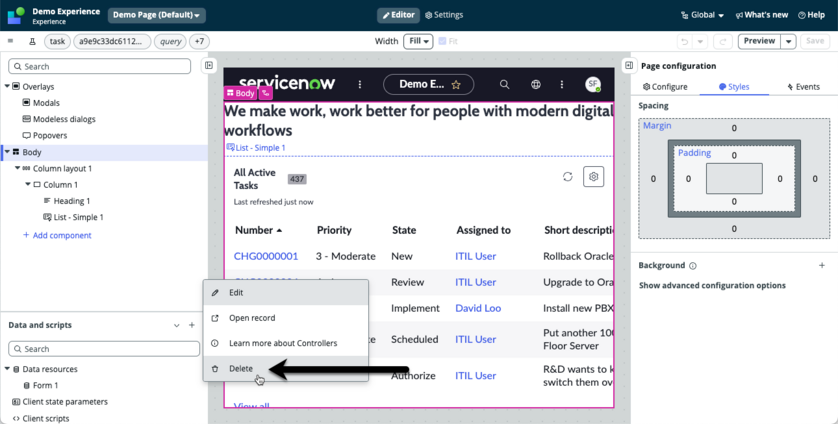This screenshot has height=424, width=838.
Task: Click the vertical dots beside the ServiceNow logo
Action: (360, 84)
